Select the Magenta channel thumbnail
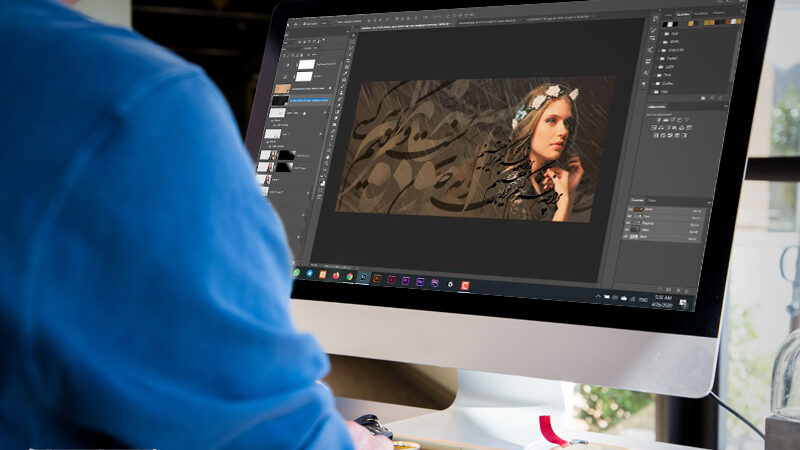Screen dimensions: 800x450 pos(636,223)
